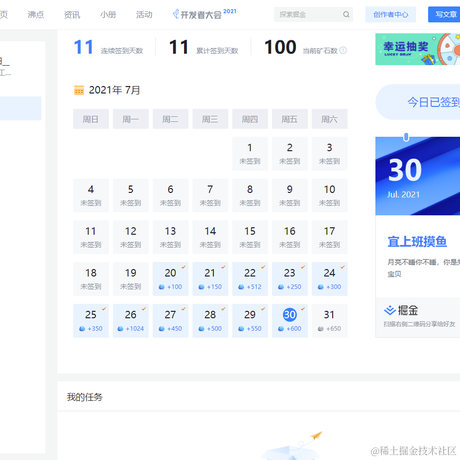Screen dimensions: 460x460
Task: Select calendar day 23 with +250
Action: click(290, 279)
